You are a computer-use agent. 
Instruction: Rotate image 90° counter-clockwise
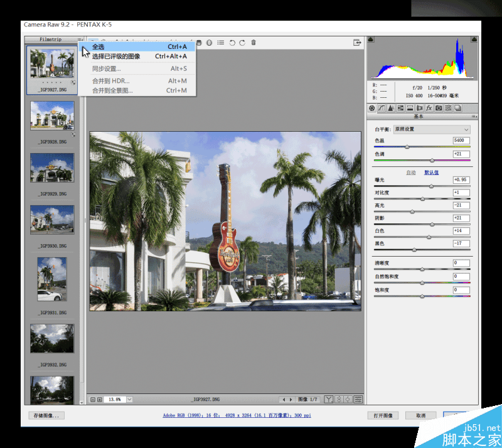(232, 43)
